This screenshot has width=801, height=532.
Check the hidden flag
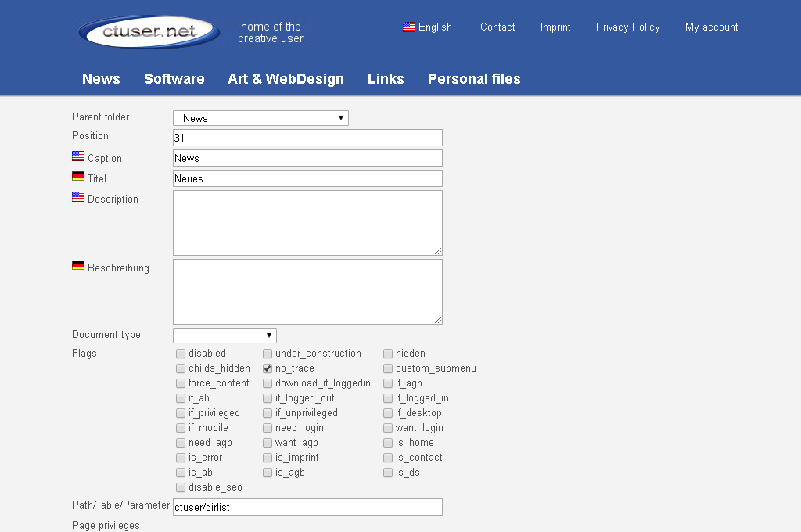[x=388, y=354]
